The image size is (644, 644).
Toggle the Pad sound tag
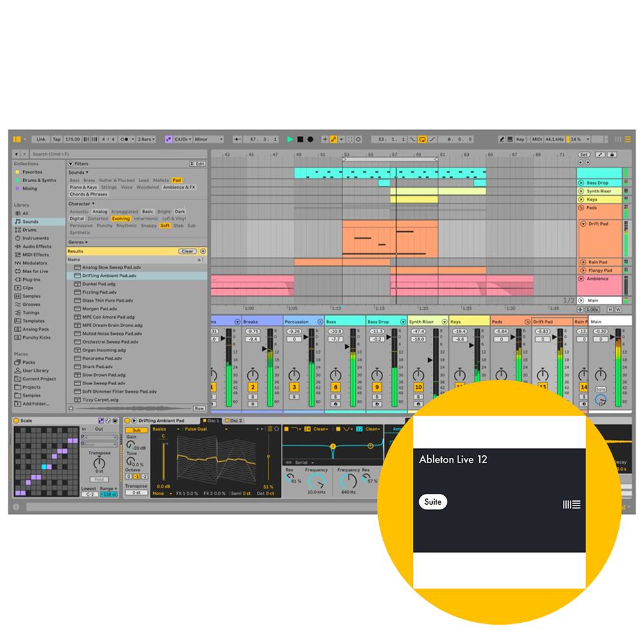point(177,180)
